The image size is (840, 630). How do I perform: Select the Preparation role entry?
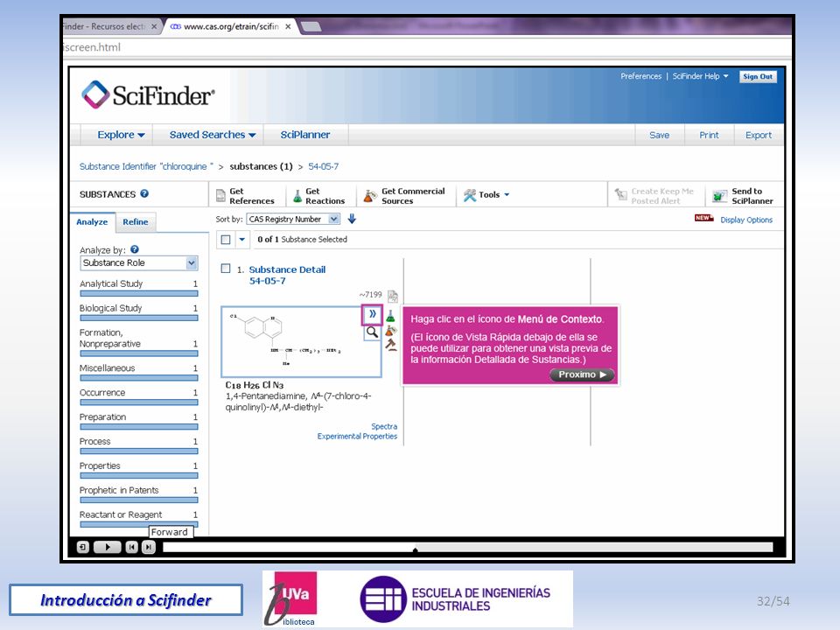click(x=103, y=416)
